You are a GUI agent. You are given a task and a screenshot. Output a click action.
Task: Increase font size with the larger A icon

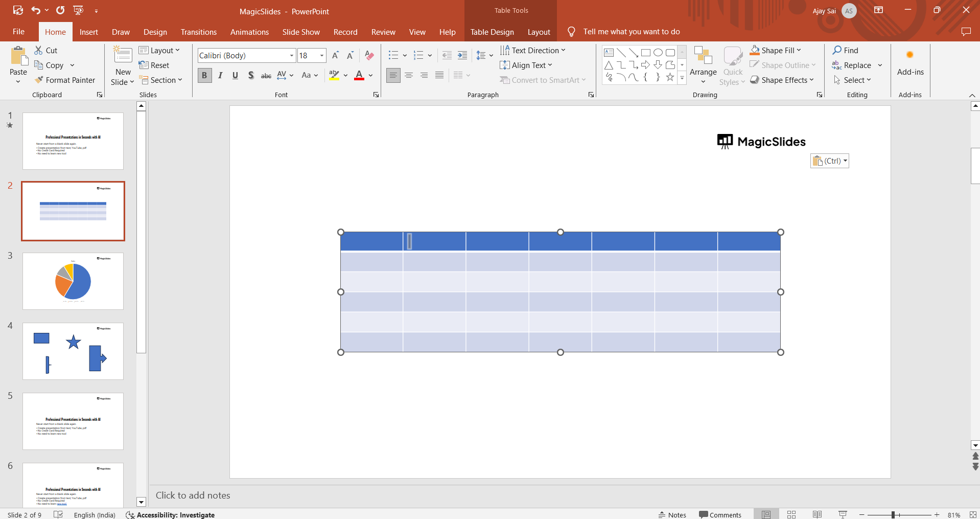[x=335, y=55]
